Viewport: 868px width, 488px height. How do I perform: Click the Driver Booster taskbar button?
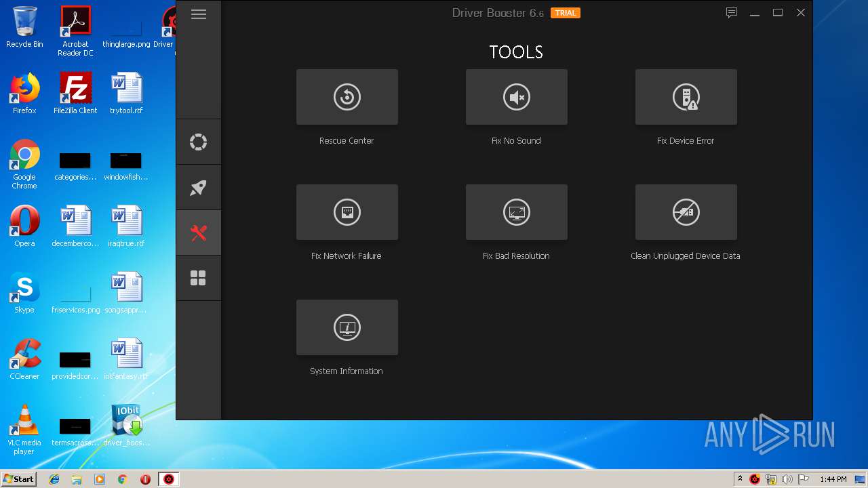click(169, 479)
